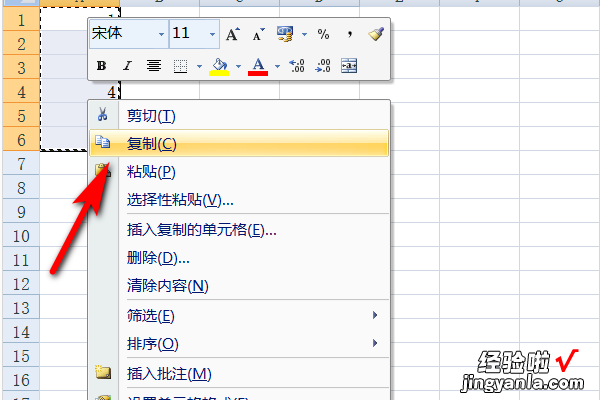
Task: Click the borders icon
Action: click(180, 66)
